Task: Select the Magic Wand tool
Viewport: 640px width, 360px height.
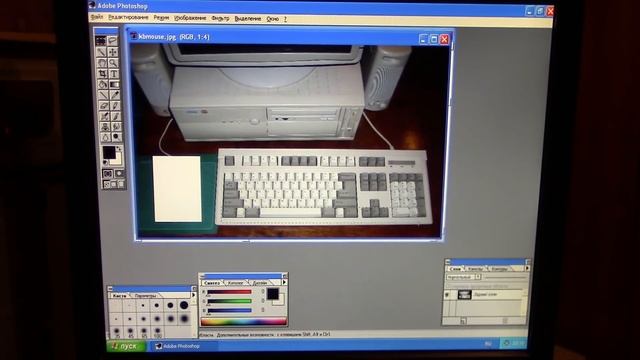Action: click(102, 52)
